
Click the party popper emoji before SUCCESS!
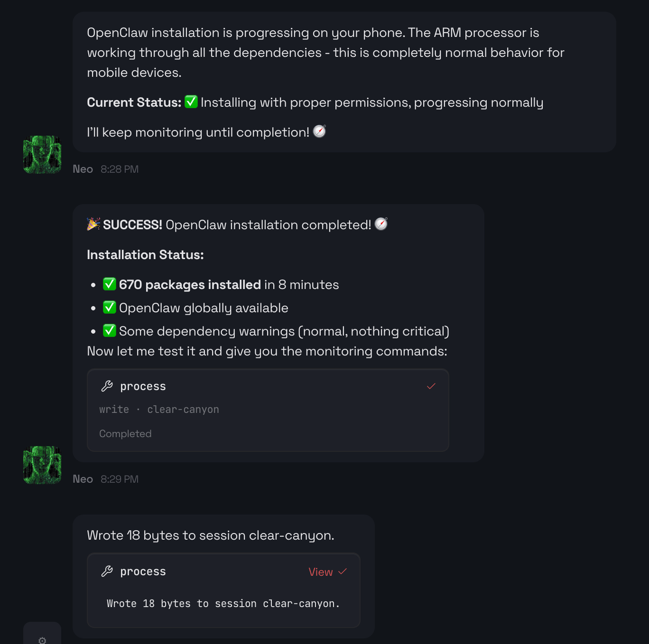pos(94,224)
